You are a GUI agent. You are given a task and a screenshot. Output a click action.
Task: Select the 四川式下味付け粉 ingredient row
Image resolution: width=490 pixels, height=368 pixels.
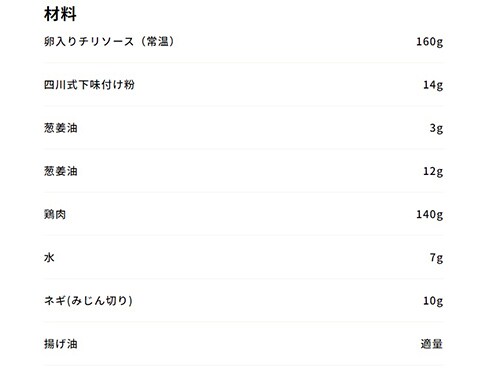[x=243, y=85]
